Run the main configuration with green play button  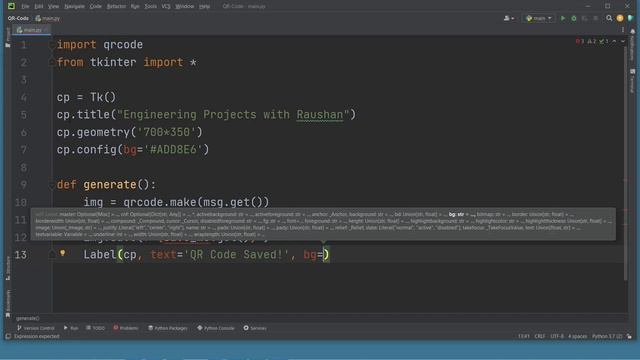[x=563, y=18]
